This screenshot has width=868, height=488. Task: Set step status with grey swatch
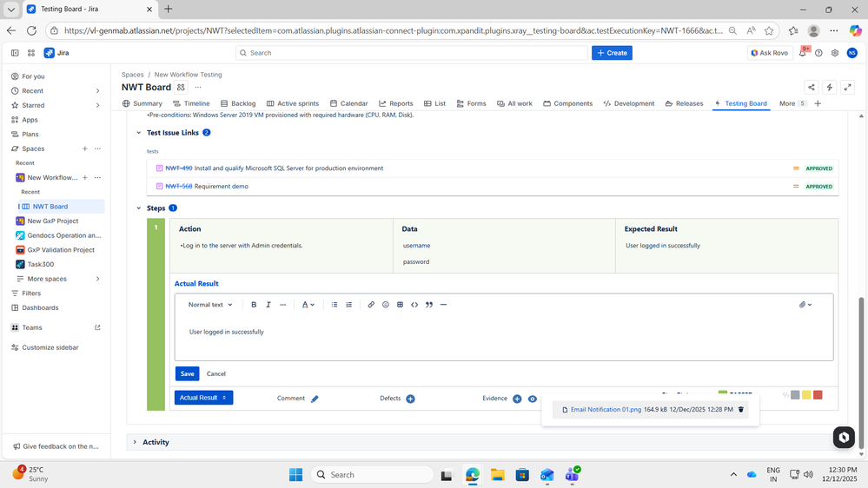coord(795,395)
